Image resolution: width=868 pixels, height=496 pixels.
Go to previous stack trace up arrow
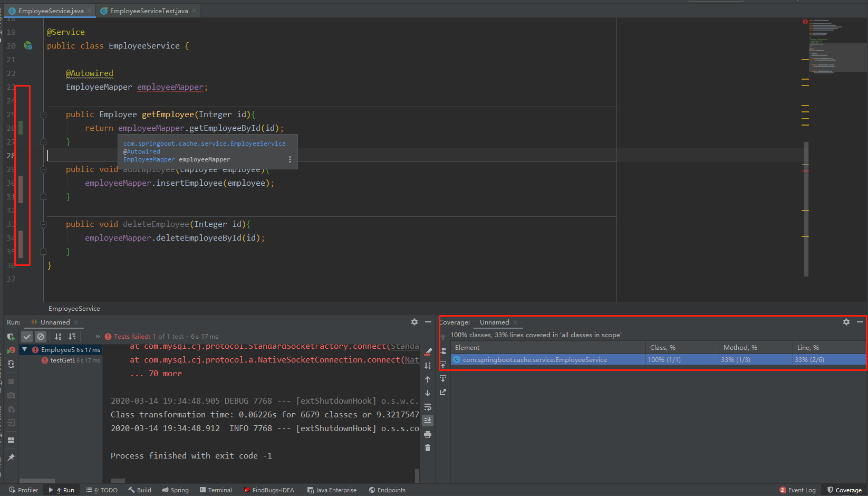[428, 379]
